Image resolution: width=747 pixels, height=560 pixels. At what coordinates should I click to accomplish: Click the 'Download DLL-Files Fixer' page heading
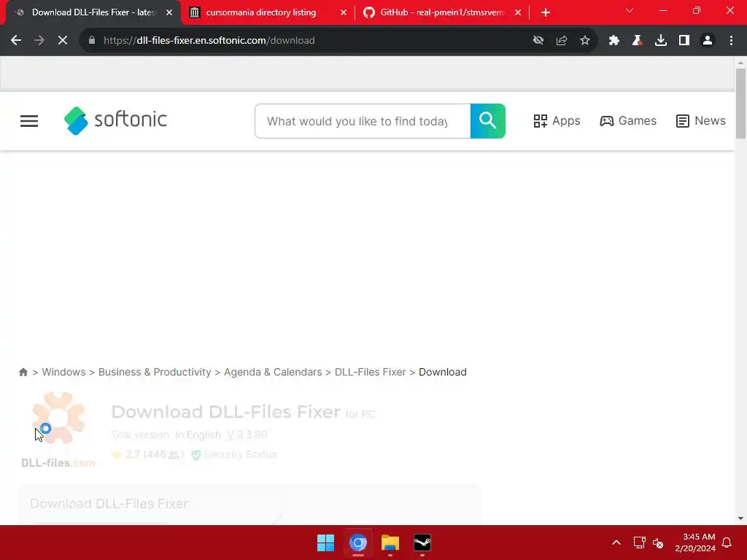[x=226, y=411]
